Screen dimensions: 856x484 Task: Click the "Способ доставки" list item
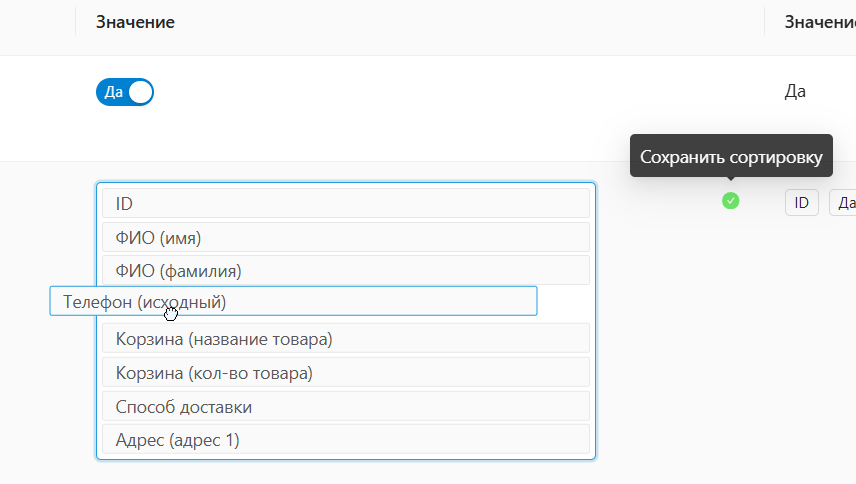tap(346, 407)
